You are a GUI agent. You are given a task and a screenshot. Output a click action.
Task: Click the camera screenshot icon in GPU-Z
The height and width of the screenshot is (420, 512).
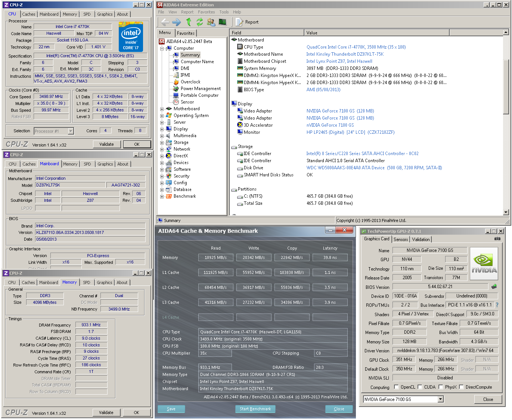497,238
